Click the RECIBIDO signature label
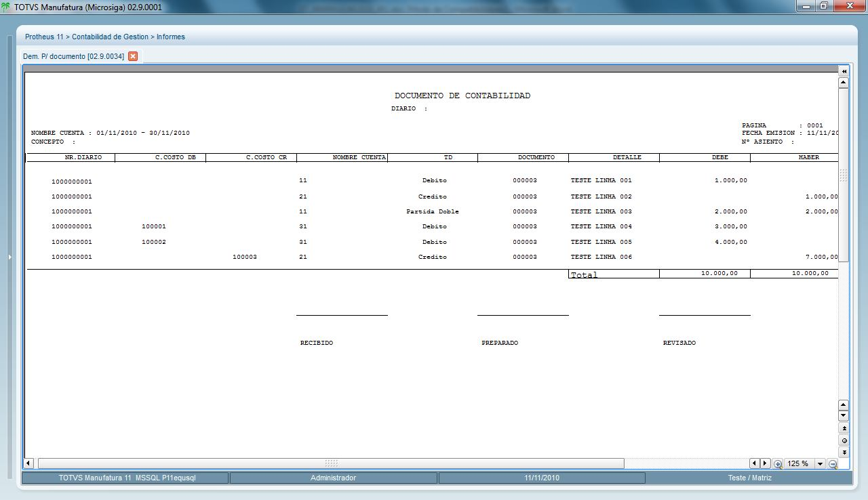The image size is (868, 500). coord(317,343)
